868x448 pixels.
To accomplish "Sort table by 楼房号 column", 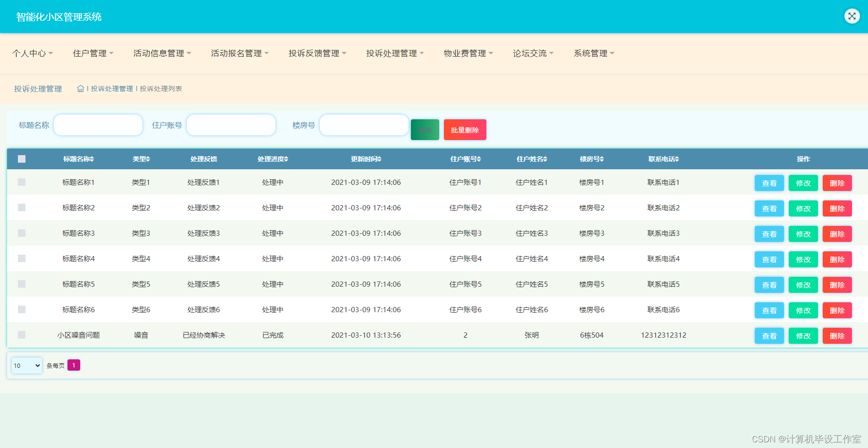I will [592, 159].
